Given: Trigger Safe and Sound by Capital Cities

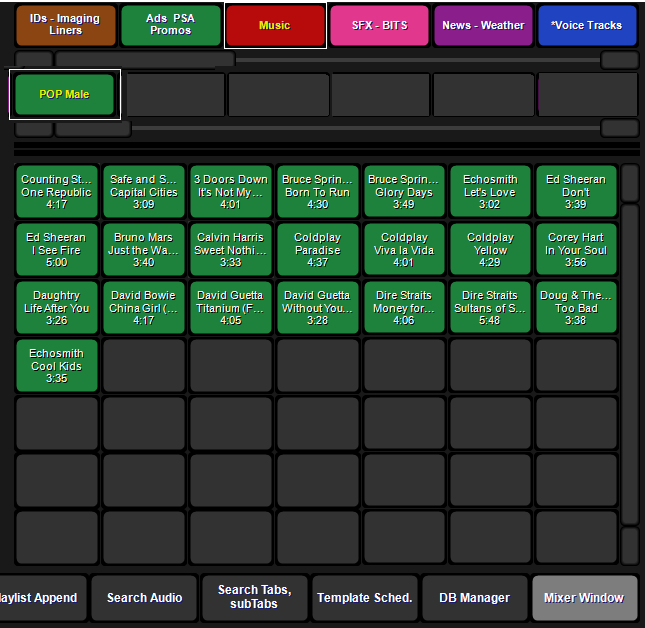Looking at the screenshot, I should (144, 192).
